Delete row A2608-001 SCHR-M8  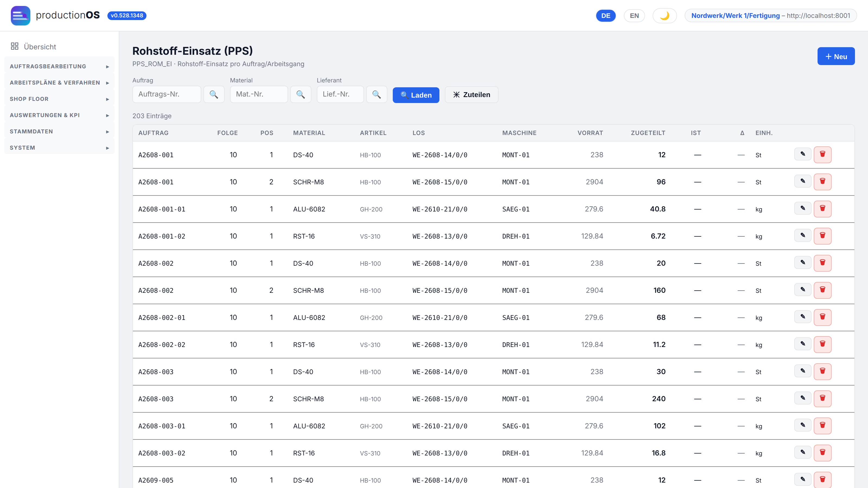tap(822, 182)
